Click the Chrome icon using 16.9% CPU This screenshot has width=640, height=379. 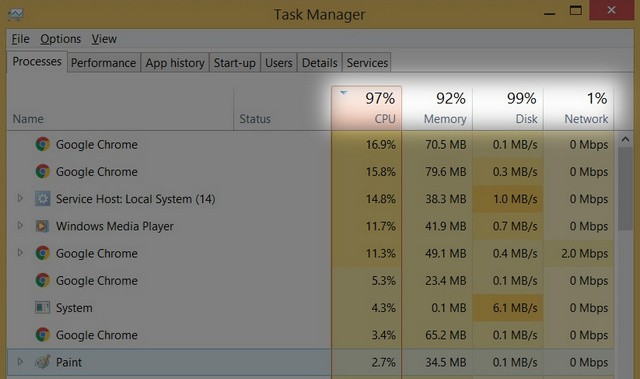42,144
